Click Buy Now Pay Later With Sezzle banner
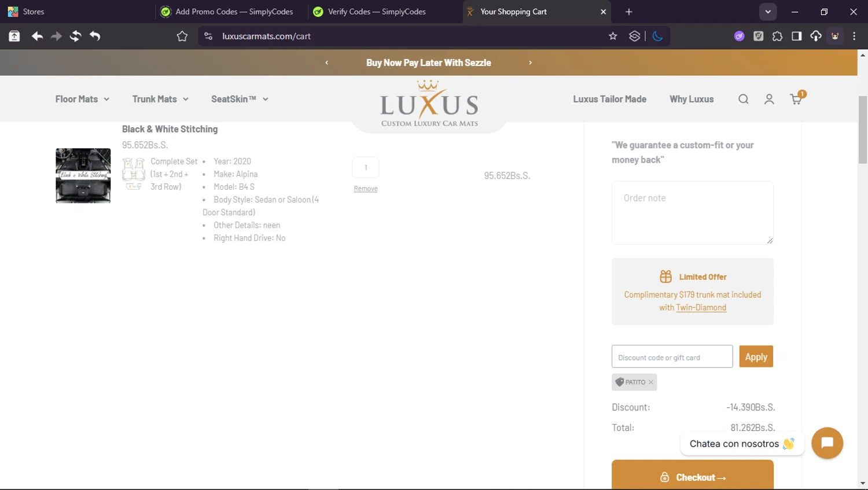Screen dimensions: 868x490 428,62
